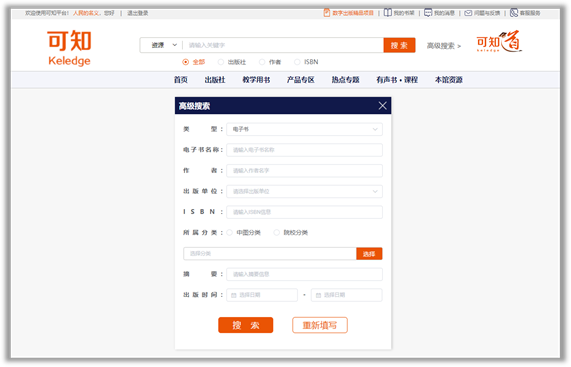Click the calendar icon in start date field
This screenshot has width=571, height=367.
click(x=233, y=295)
